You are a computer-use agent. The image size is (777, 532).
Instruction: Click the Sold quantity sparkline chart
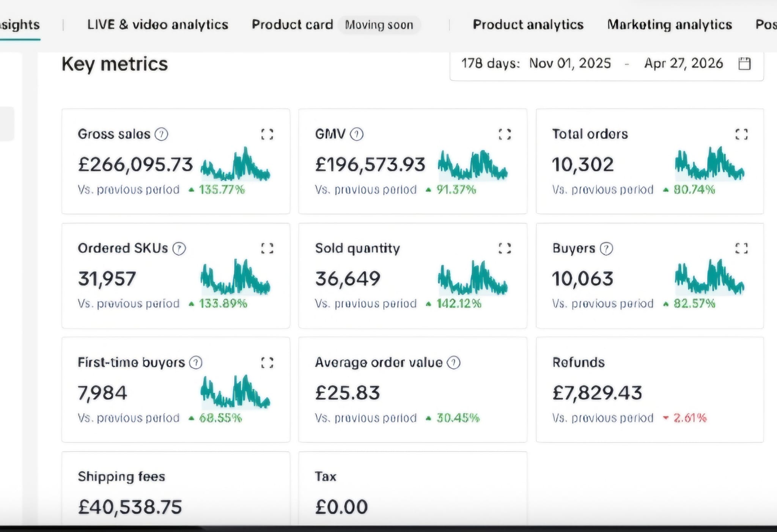pos(473,278)
